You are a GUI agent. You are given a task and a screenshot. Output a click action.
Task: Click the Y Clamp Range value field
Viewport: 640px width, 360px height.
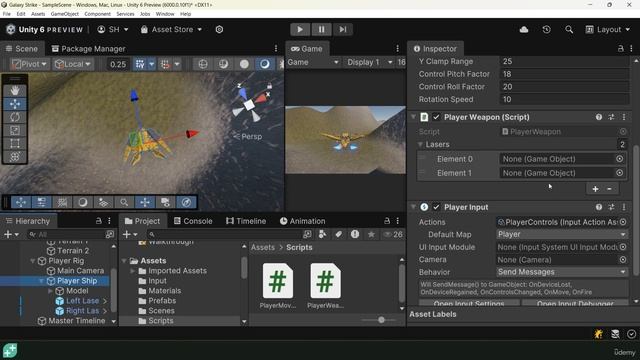(564, 61)
